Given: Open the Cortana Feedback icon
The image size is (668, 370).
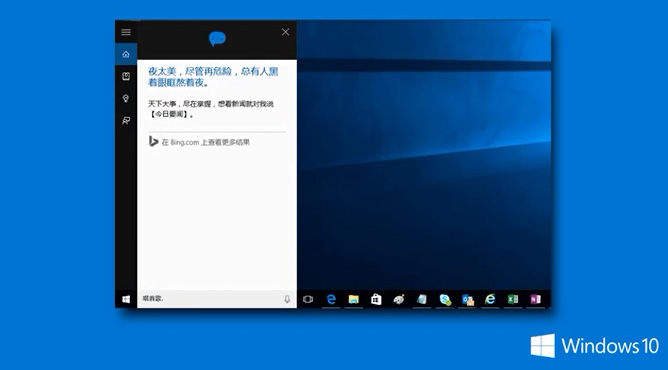Looking at the screenshot, I should 126,120.
